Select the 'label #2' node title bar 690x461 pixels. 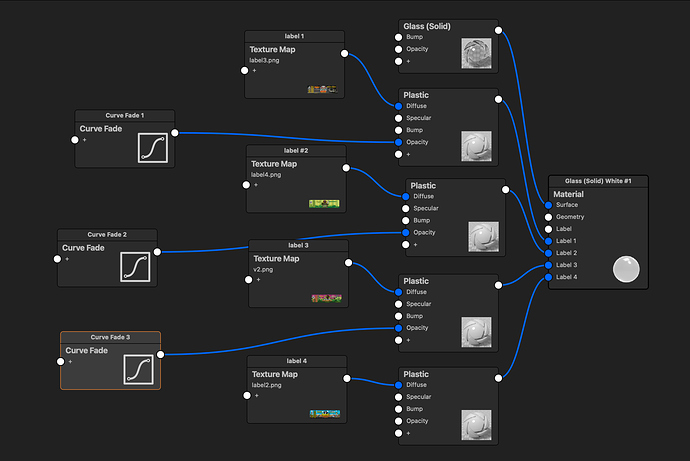pyautogui.click(x=296, y=150)
